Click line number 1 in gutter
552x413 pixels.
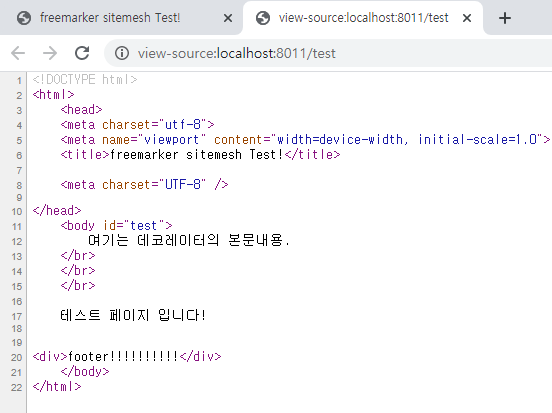(19, 81)
